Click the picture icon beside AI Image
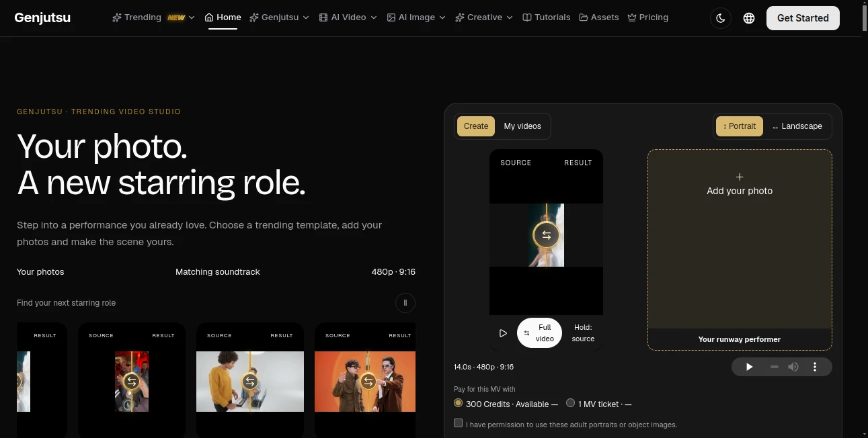This screenshot has width=868, height=438. tap(391, 17)
